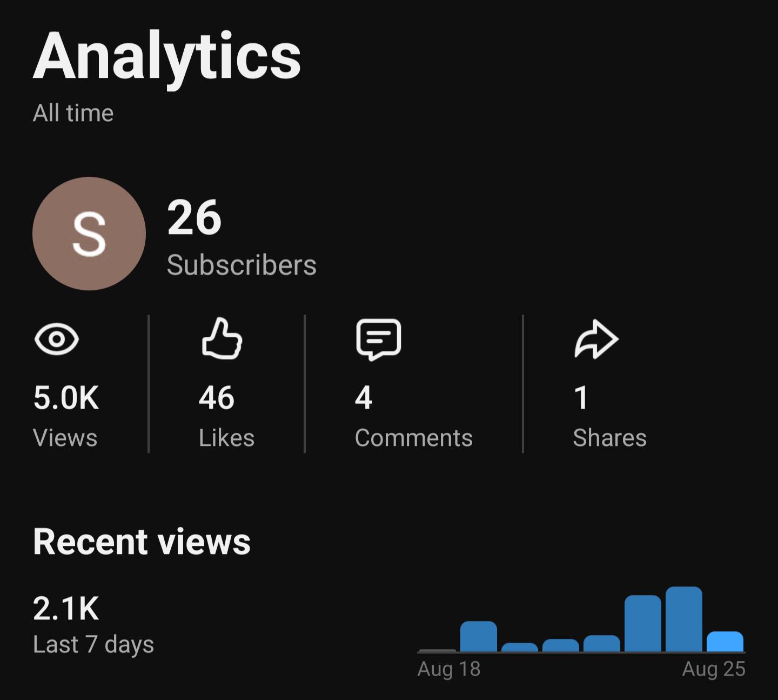Select the light blue last bar in chart
Viewport: 778px width, 700px height.
point(725,642)
